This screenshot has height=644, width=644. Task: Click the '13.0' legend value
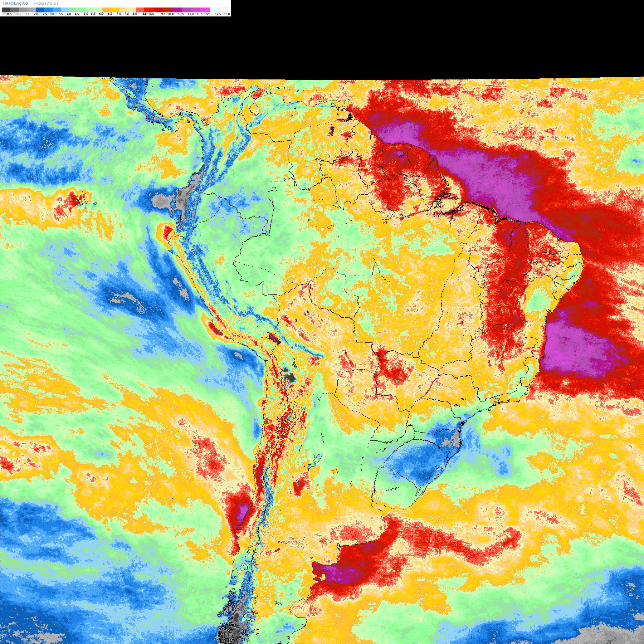coord(227,14)
